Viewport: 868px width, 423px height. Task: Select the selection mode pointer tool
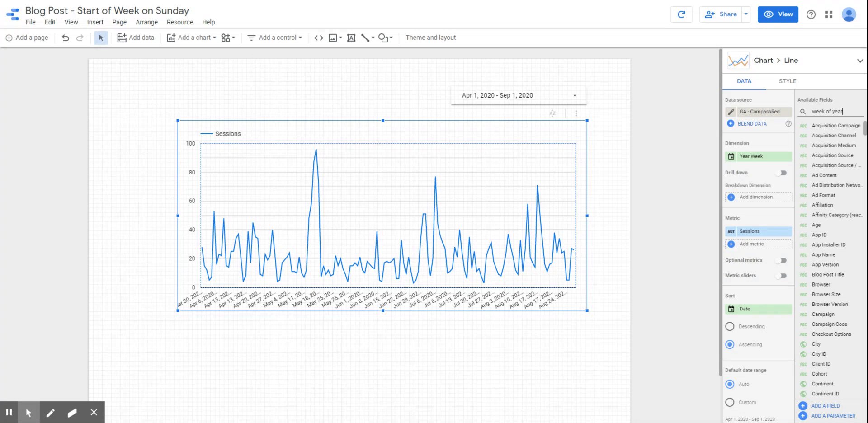coord(101,38)
